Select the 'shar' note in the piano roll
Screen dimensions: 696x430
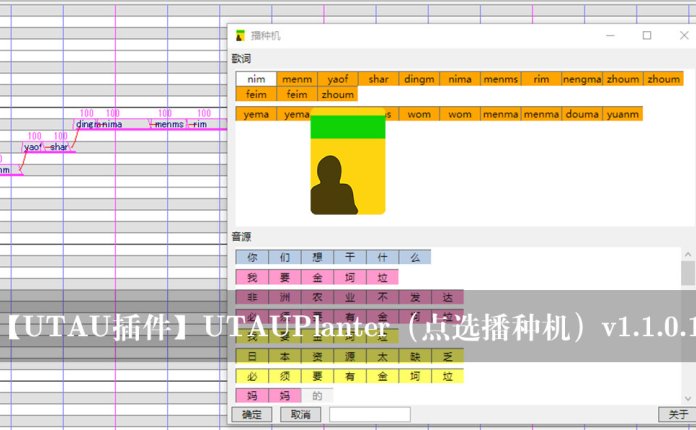point(59,147)
